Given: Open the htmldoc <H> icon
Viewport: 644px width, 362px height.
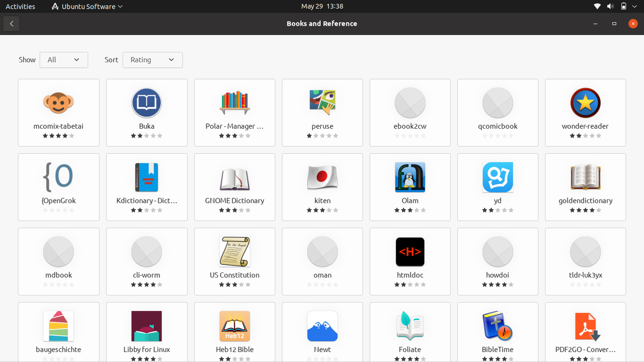Looking at the screenshot, I should [x=410, y=251].
